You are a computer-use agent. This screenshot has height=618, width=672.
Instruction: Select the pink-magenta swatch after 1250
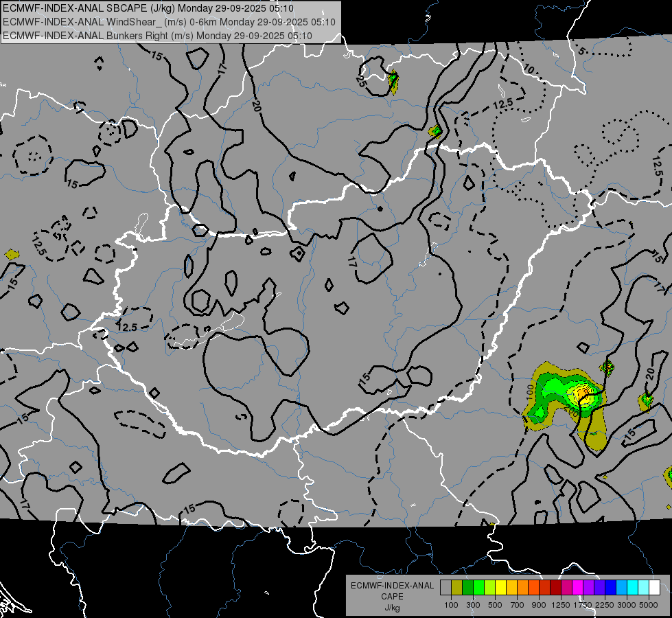(x=566, y=588)
